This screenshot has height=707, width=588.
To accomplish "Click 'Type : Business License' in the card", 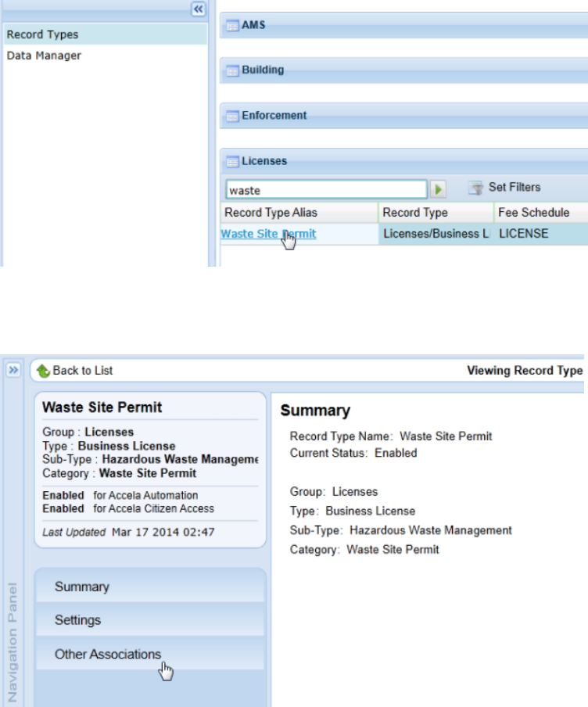I will click(109, 446).
